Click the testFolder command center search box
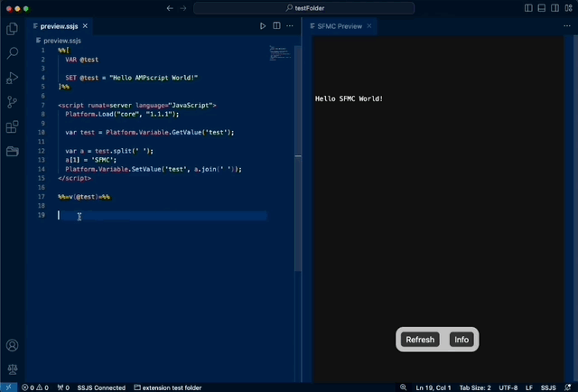Viewport: 578px width, 392px height. point(304,8)
